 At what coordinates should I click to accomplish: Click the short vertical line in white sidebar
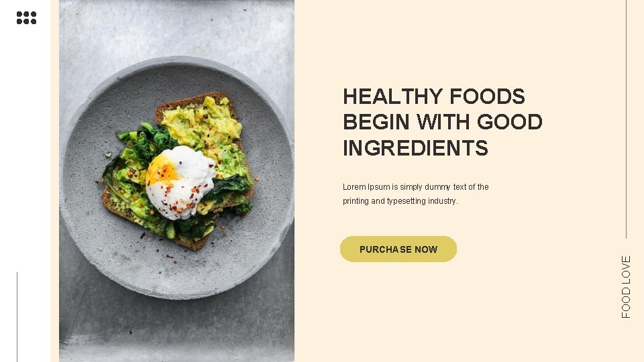[17, 316]
